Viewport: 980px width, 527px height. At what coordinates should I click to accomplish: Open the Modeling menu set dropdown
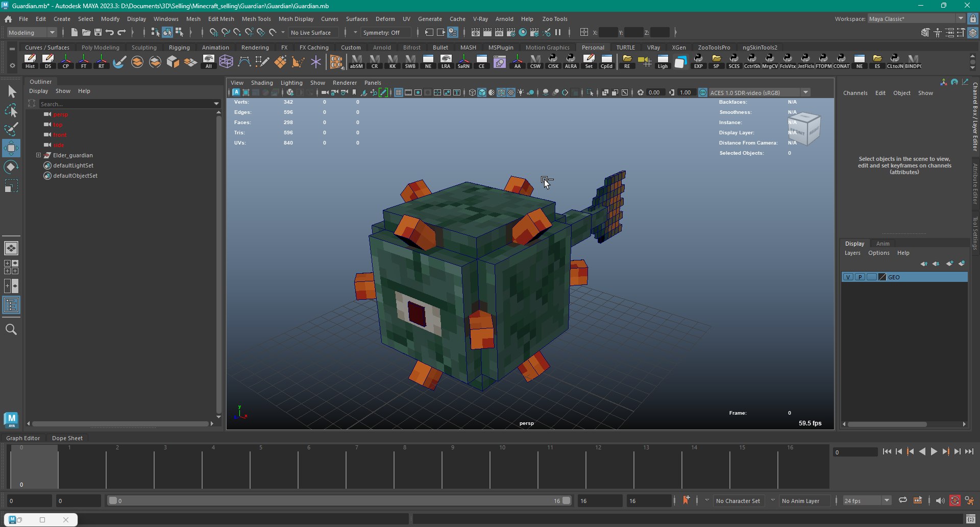pos(32,33)
